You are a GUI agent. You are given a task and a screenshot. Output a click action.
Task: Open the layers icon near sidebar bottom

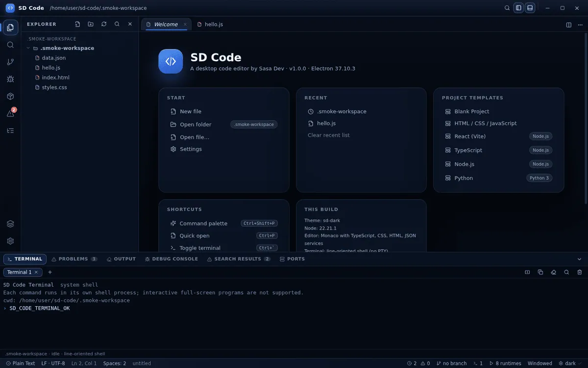pyautogui.click(x=10, y=224)
